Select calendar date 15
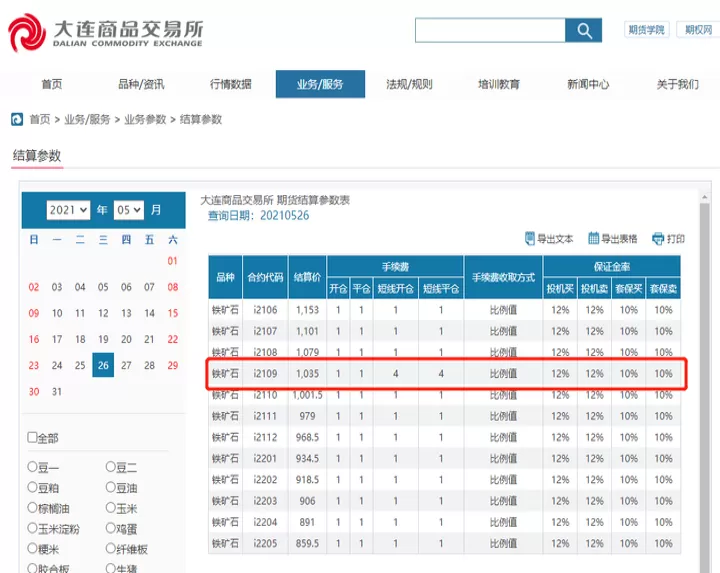 coord(172,313)
